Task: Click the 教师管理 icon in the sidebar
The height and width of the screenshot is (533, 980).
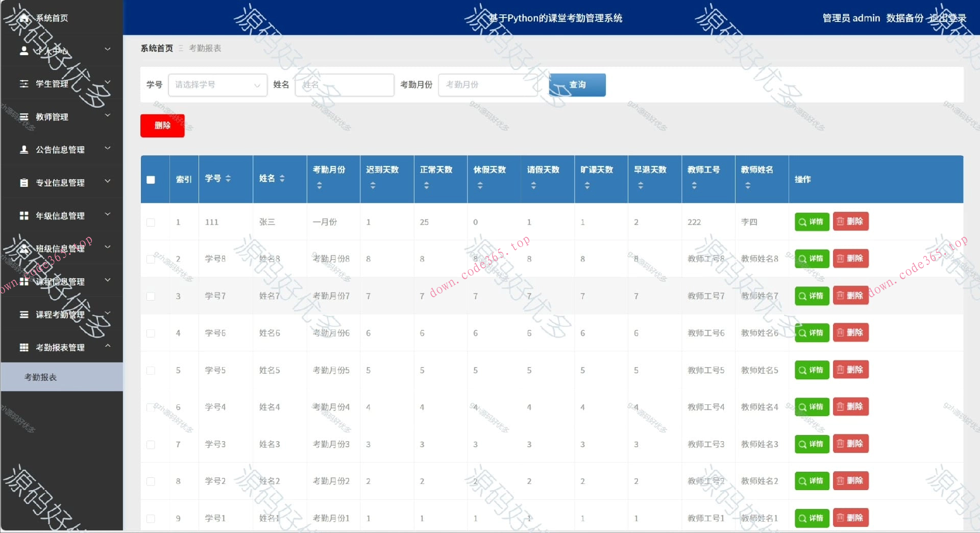Action: (24, 116)
